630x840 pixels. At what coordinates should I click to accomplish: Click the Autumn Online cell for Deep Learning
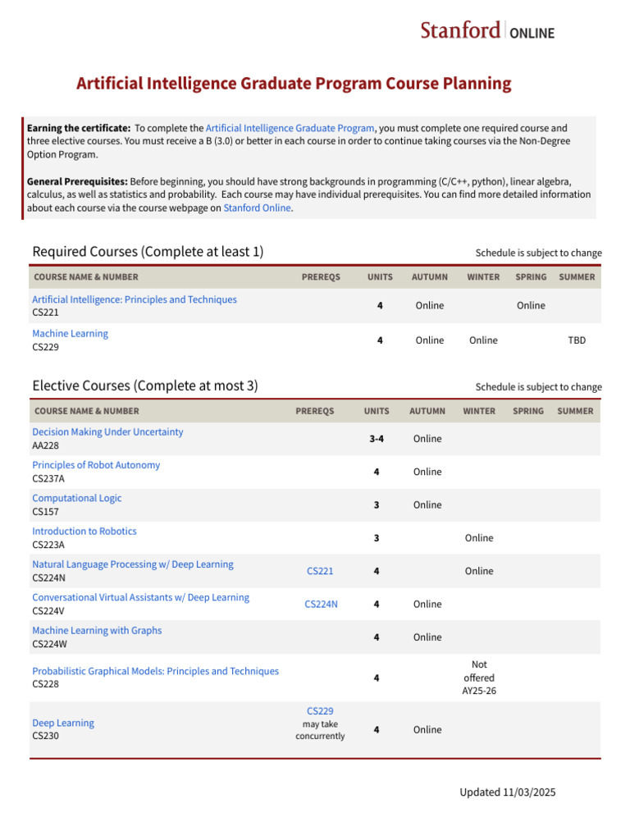tap(427, 729)
